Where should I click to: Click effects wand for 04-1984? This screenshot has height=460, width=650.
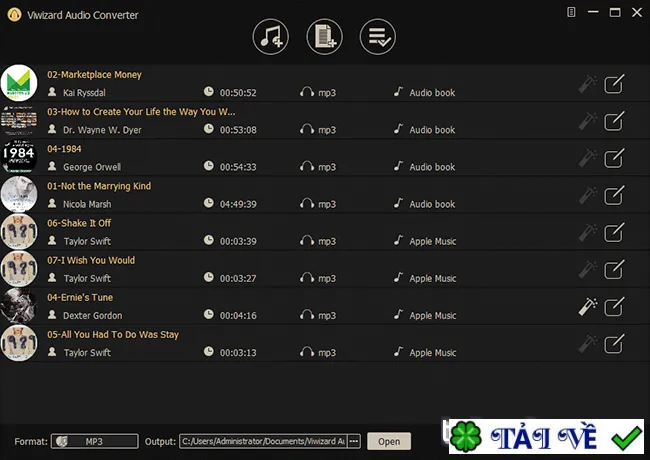tap(588, 158)
